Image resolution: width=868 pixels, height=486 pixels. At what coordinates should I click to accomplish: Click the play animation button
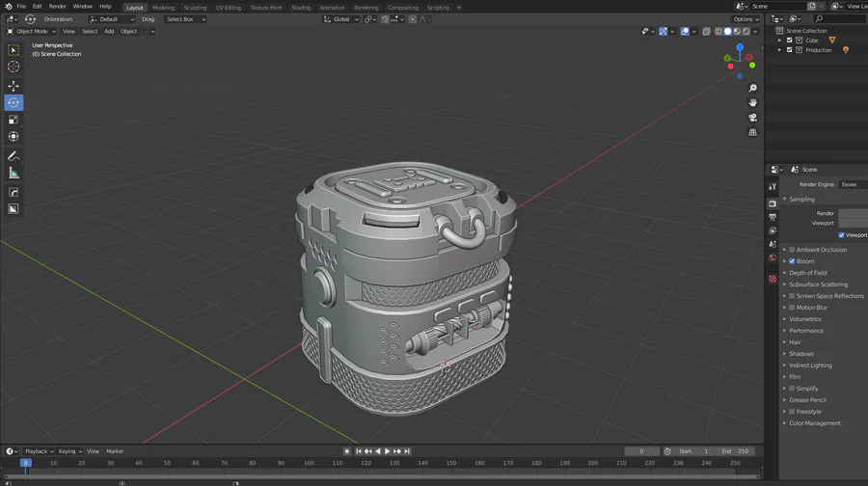coord(388,451)
